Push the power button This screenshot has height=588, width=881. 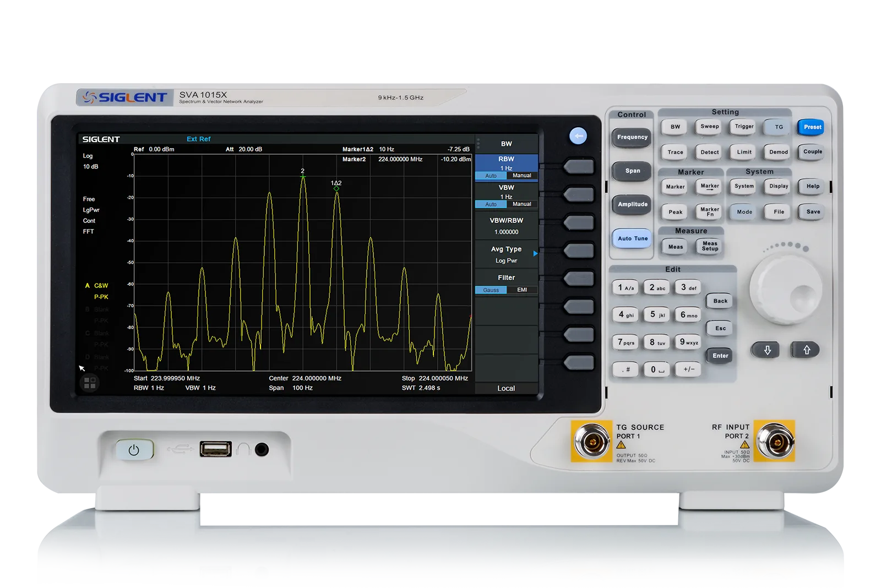[134, 450]
